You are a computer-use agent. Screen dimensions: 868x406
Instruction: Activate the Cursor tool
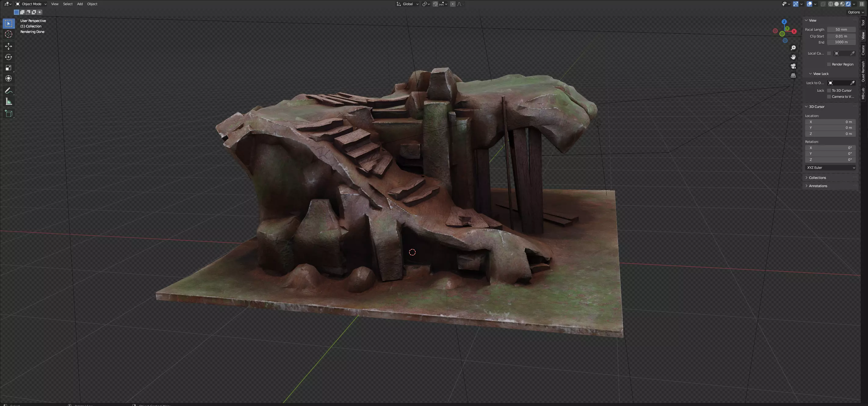tap(9, 34)
